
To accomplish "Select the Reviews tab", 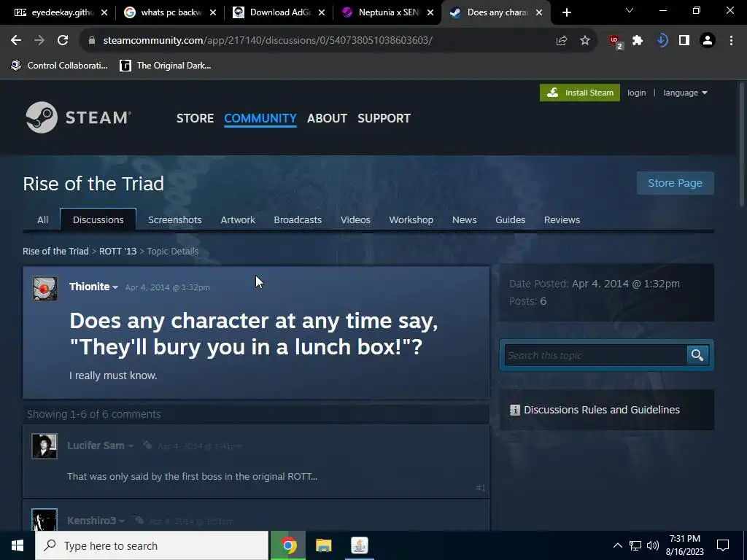I will 562,219.
